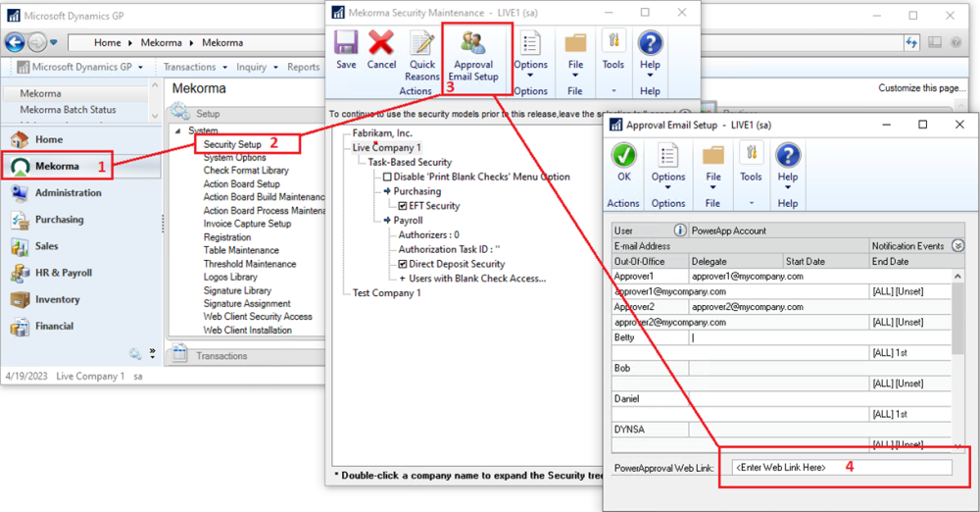Screen dimensions: 980x512
Task: Open Threshold Maintenance link
Action: point(249,264)
